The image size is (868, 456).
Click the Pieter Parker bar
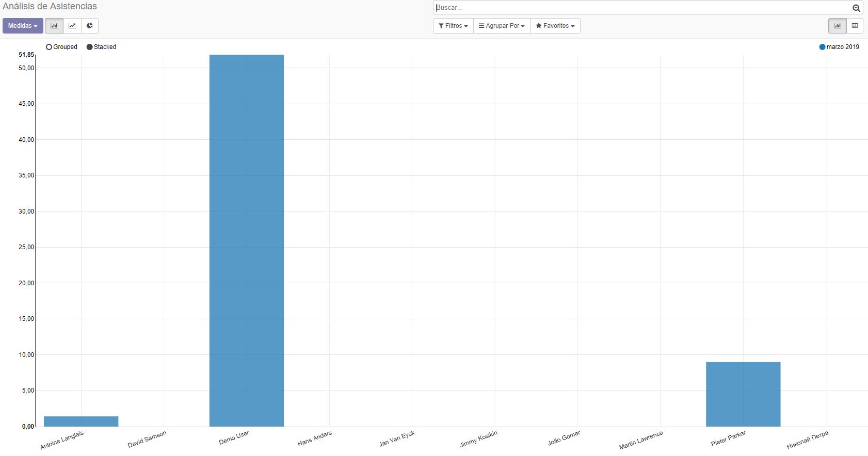tap(743, 394)
